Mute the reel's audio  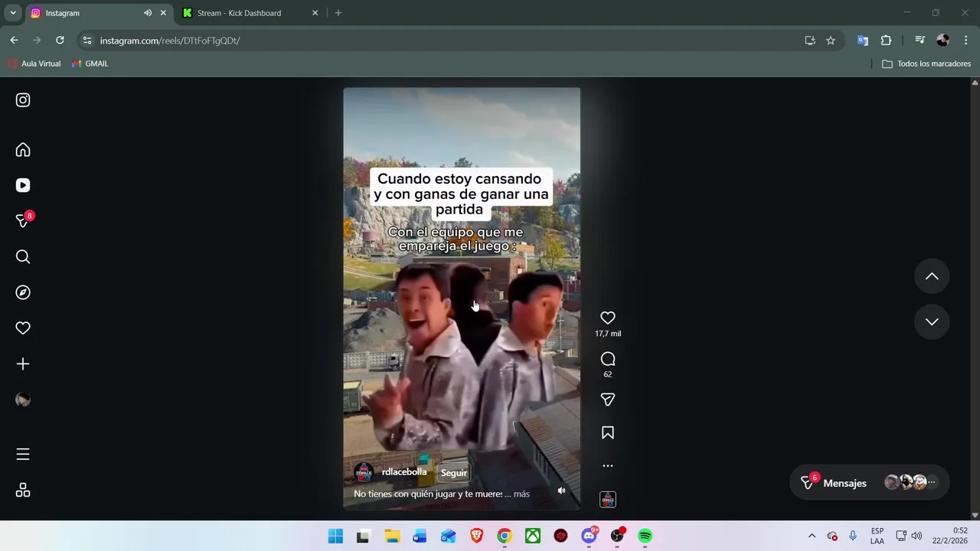tap(561, 491)
